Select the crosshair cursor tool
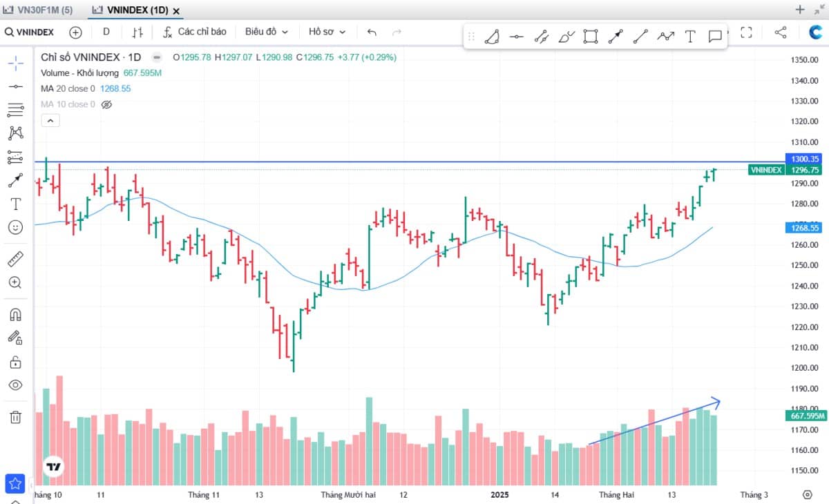829x504 pixels. [15, 64]
